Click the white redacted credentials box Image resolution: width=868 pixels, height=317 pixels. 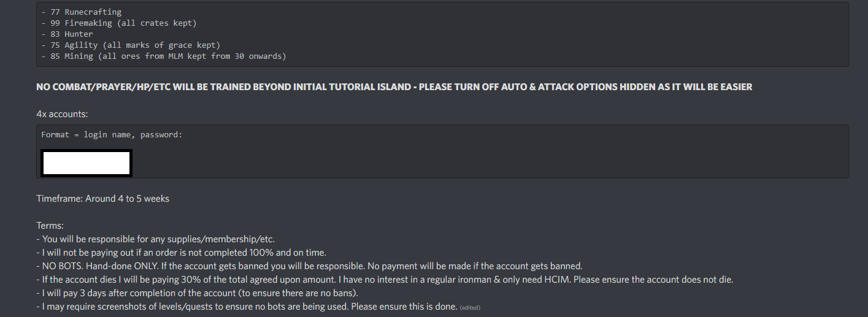(x=86, y=163)
